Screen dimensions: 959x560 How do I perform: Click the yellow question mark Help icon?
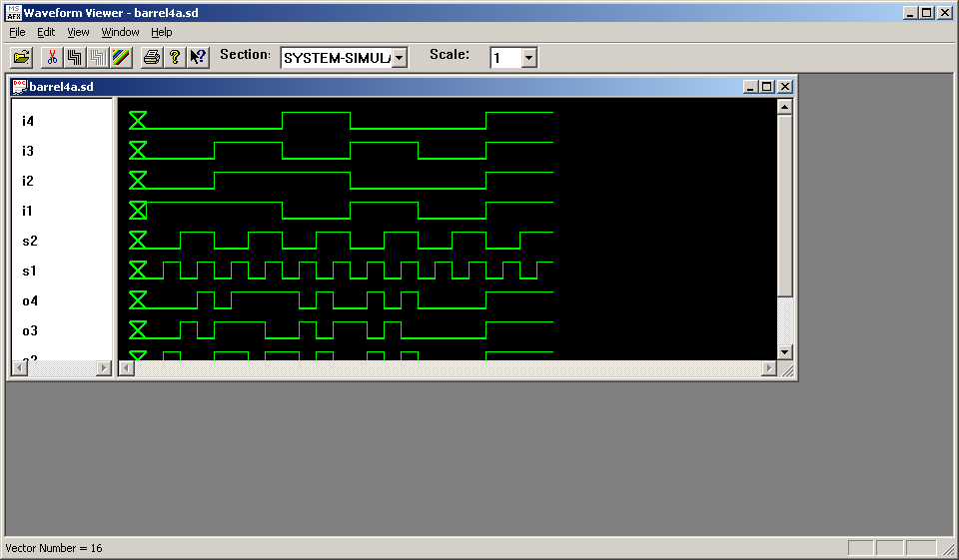pyautogui.click(x=174, y=57)
